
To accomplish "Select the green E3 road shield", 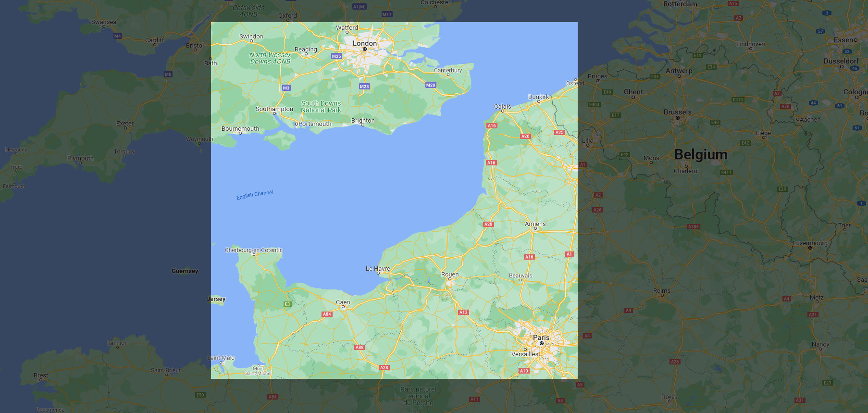I will pyautogui.click(x=287, y=304).
